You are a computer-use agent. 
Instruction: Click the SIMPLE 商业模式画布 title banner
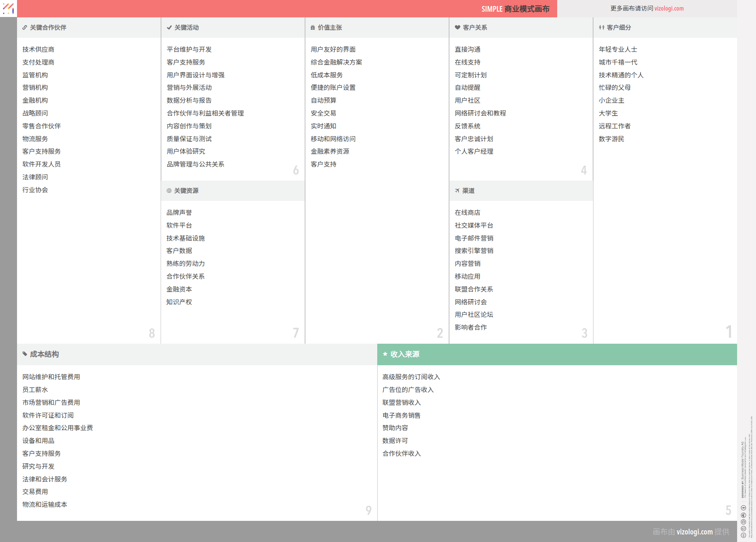516,8
